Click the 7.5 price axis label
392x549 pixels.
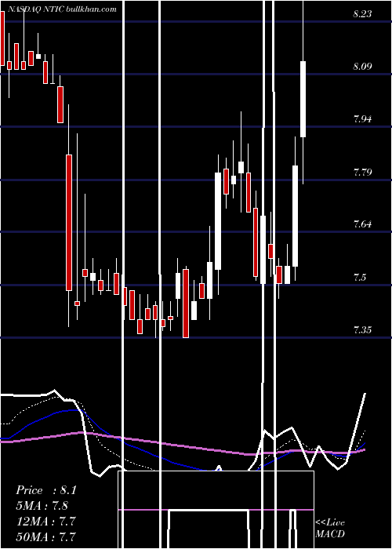click(360, 278)
